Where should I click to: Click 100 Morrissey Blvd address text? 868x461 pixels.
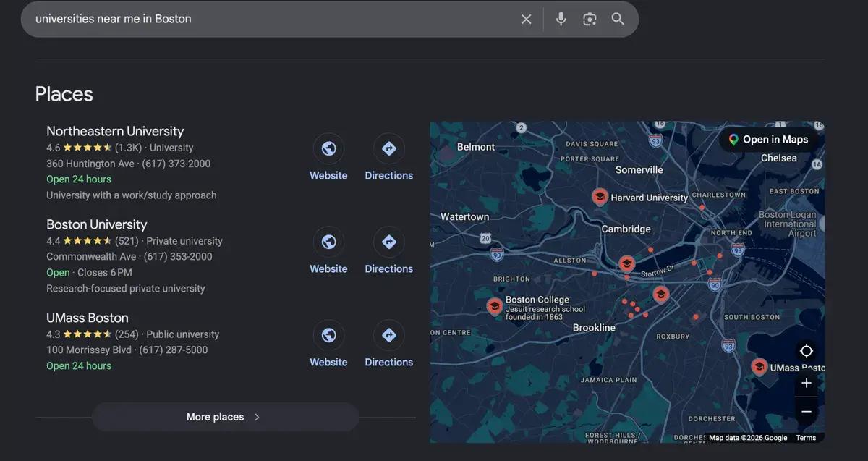tap(89, 350)
